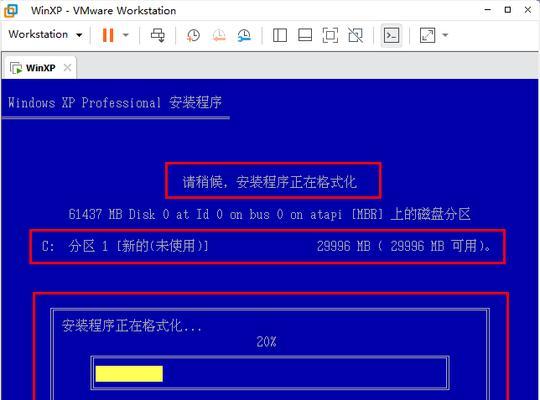Toggle the console view button

tap(392, 35)
